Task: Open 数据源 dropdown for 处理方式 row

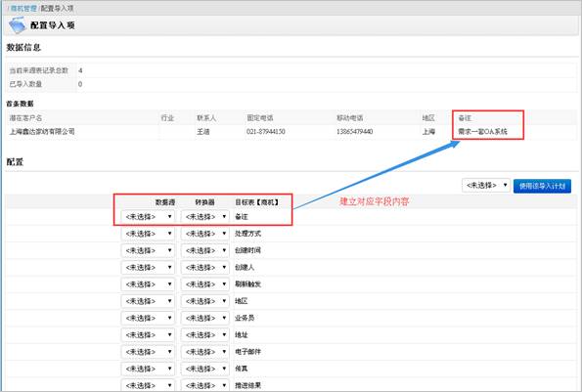Action: click(148, 234)
